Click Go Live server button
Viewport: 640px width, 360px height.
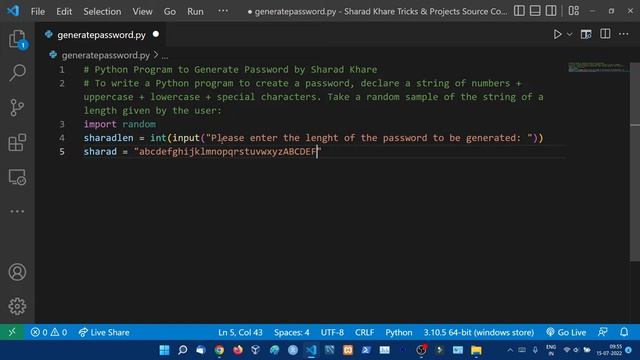(566, 332)
